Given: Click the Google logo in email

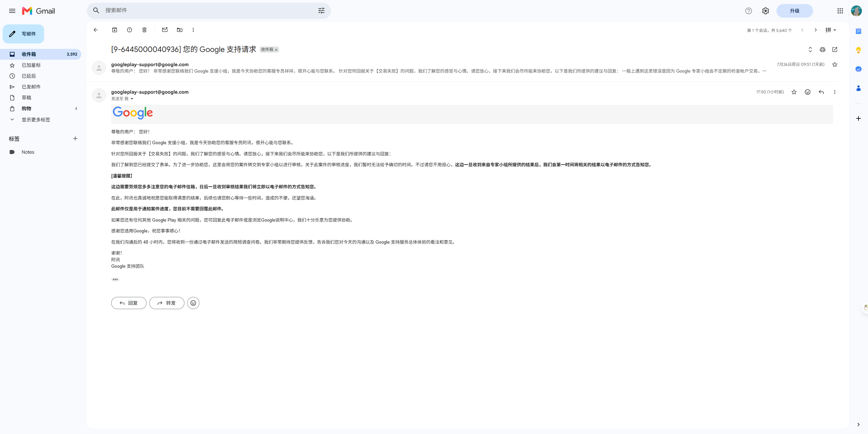Looking at the screenshot, I should 133,113.
